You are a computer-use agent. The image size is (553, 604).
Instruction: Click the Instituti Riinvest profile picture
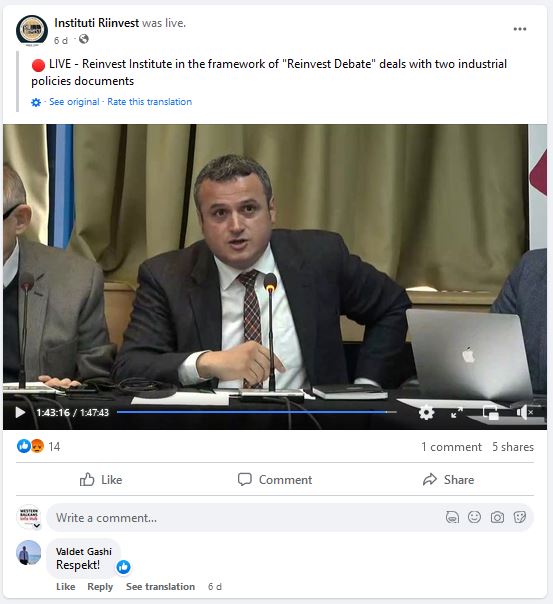(x=32, y=30)
